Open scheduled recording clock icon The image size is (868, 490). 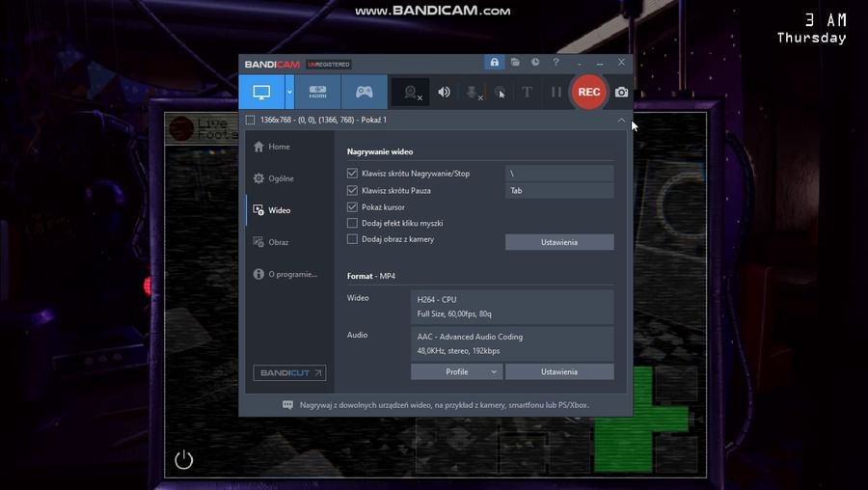click(535, 62)
